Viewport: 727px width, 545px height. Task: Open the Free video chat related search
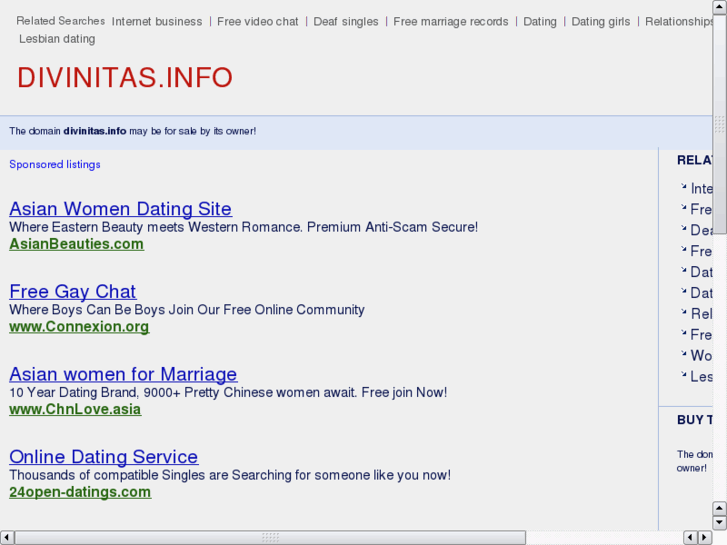pyautogui.click(x=258, y=22)
